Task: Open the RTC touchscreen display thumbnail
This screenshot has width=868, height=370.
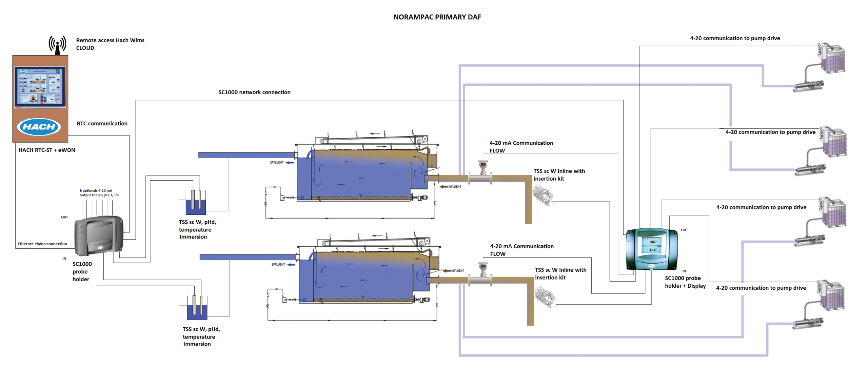Action: [x=40, y=87]
